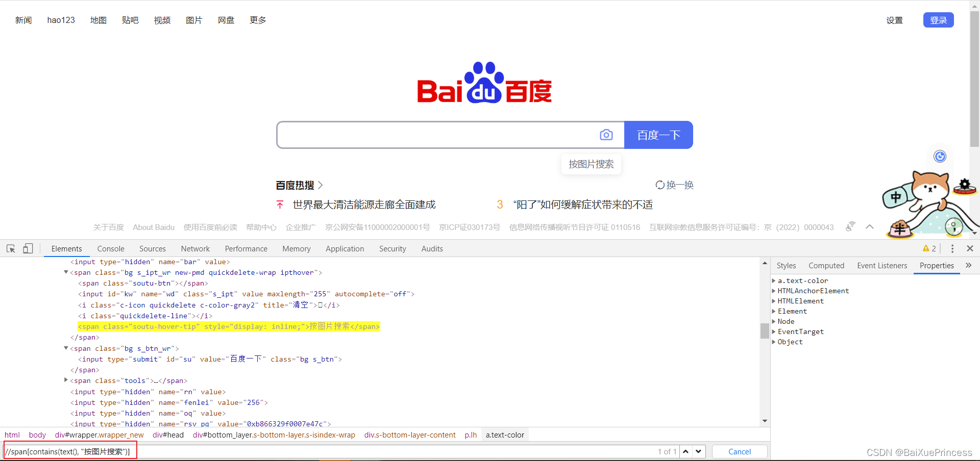Close the DevTools panel

point(970,248)
